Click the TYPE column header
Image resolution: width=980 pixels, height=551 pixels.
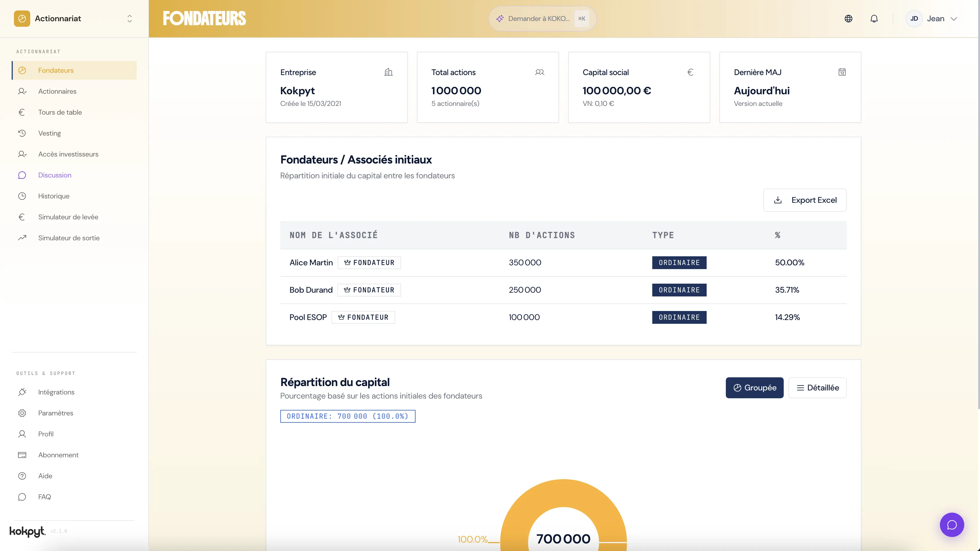click(x=663, y=235)
